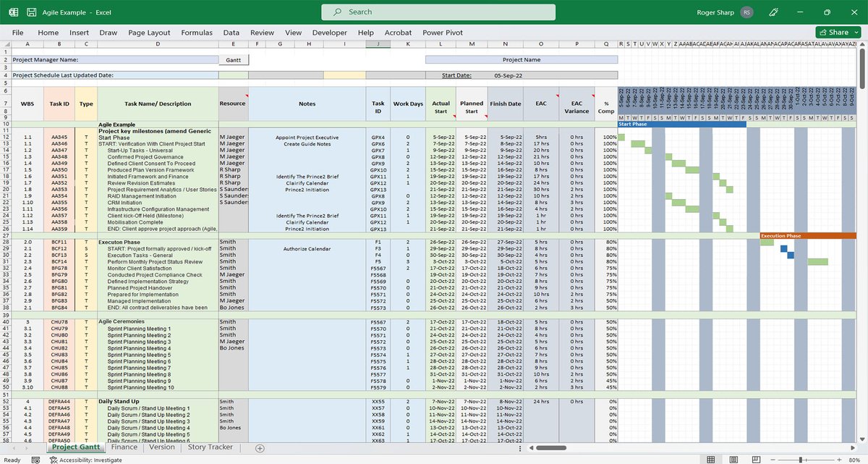Click the Resource header cell
Screen dimensions: 868x464
click(233, 104)
